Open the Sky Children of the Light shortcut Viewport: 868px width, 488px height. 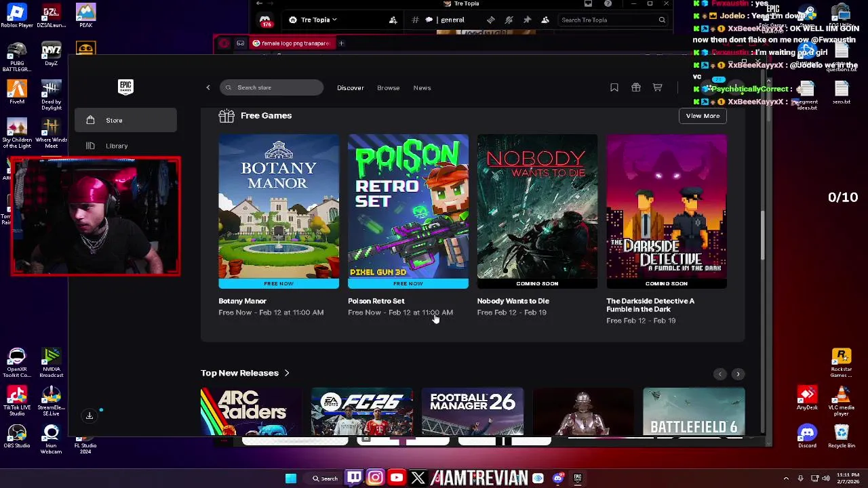[x=17, y=134]
